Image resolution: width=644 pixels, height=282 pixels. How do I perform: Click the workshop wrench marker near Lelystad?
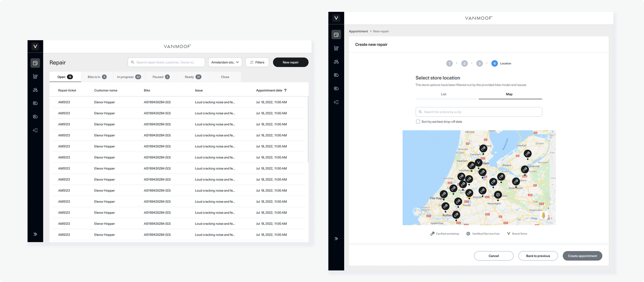[x=527, y=154]
